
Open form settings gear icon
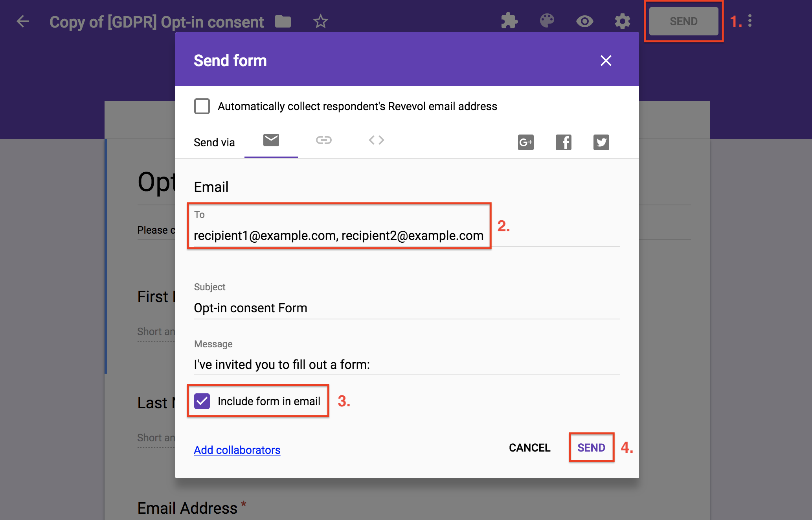pyautogui.click(x=622, y=21)
